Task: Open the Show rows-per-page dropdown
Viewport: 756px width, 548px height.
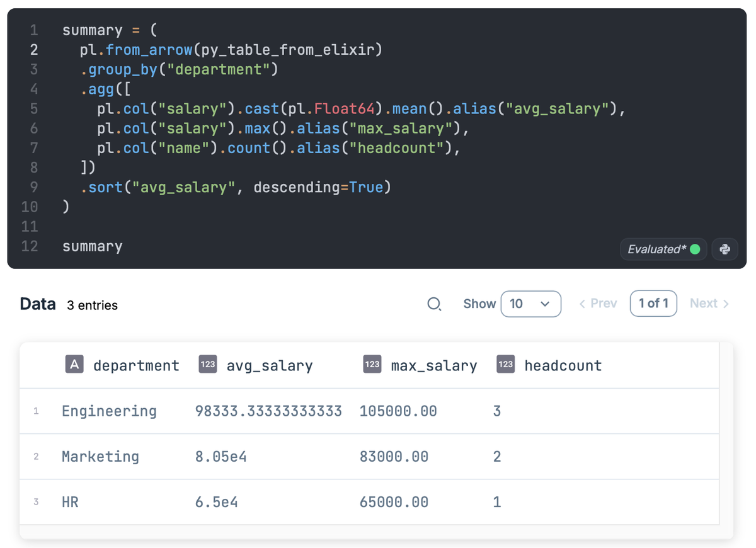Action: [x=530, y=304]
